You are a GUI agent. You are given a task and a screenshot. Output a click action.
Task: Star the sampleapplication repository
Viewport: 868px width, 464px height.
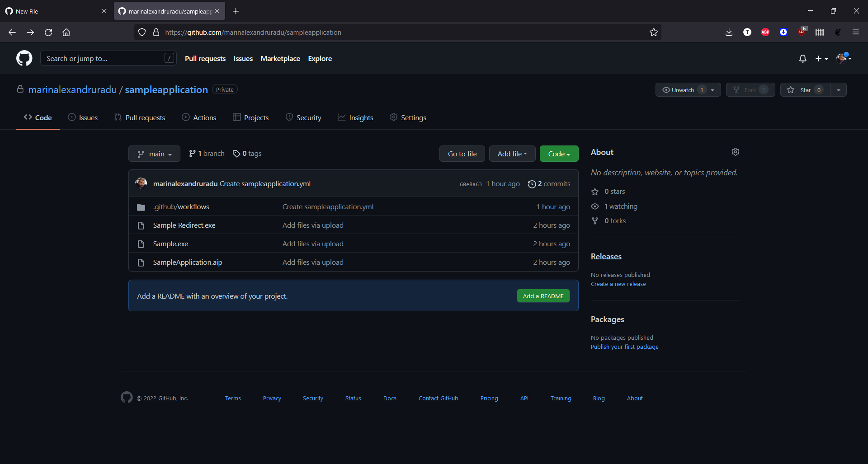[806, 90]
